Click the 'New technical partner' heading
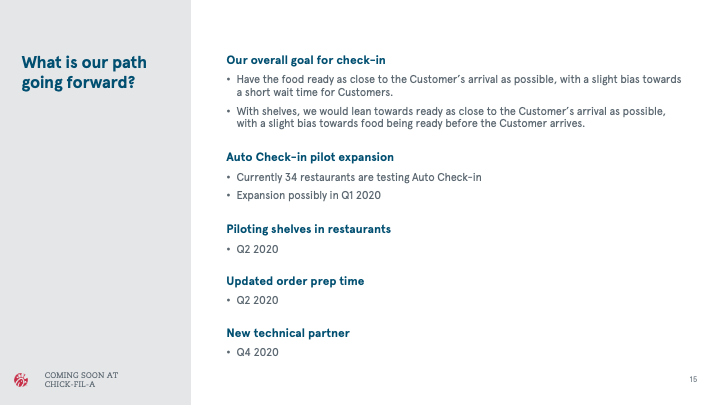 (x=288, y=333)
